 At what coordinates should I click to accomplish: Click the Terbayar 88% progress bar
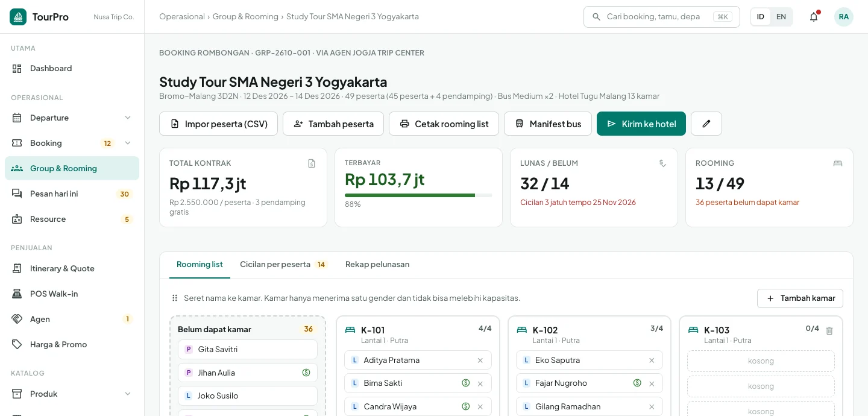(418, 195)
